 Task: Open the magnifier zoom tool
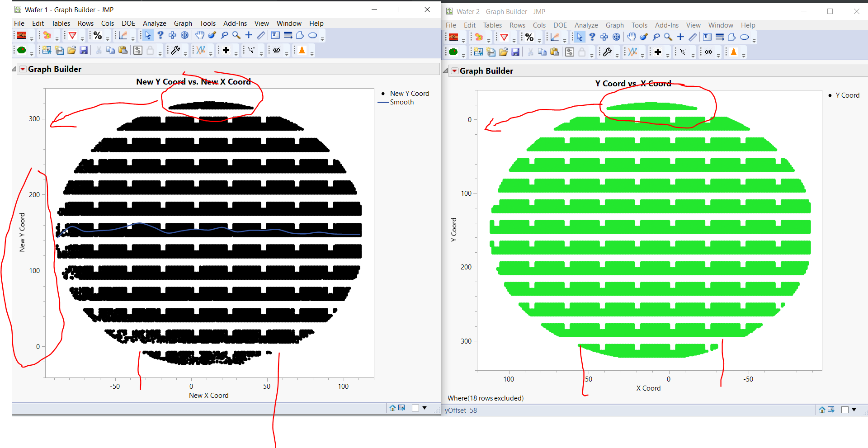(x=236, y=35)
